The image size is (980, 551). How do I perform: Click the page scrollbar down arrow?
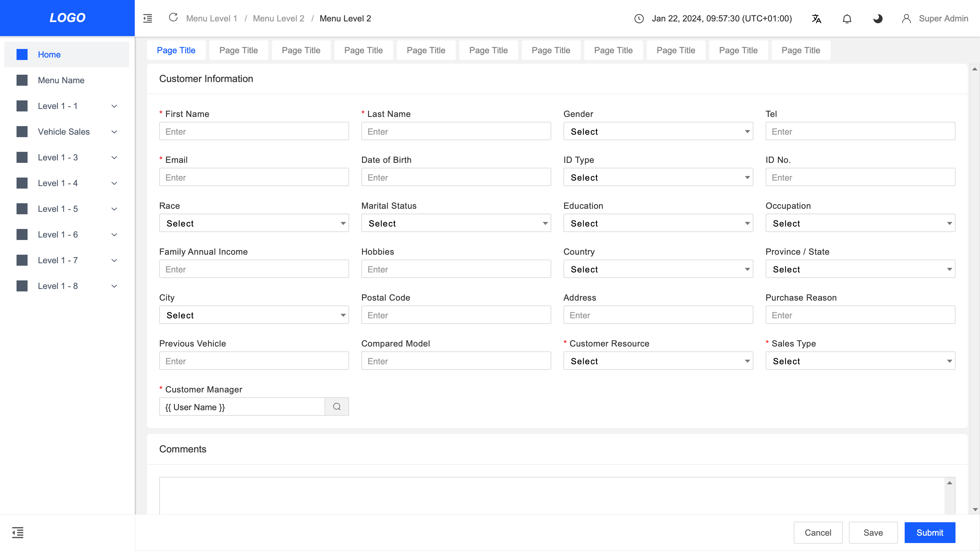click(975, 510)
